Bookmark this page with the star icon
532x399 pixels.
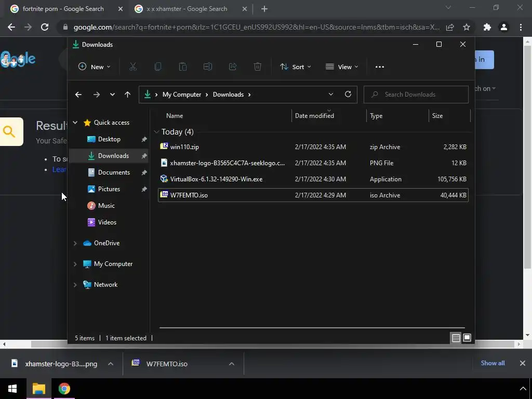(467, 27)
